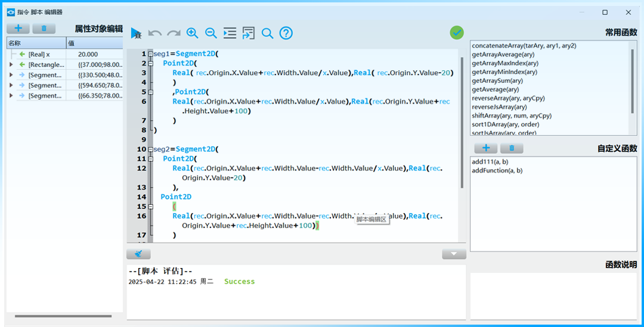Open the help question mark icon

286,33
